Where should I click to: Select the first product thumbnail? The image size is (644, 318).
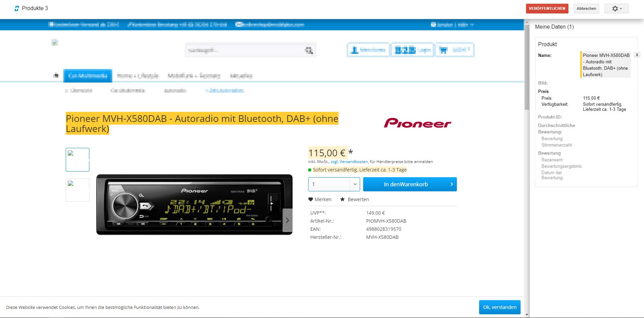78,160
